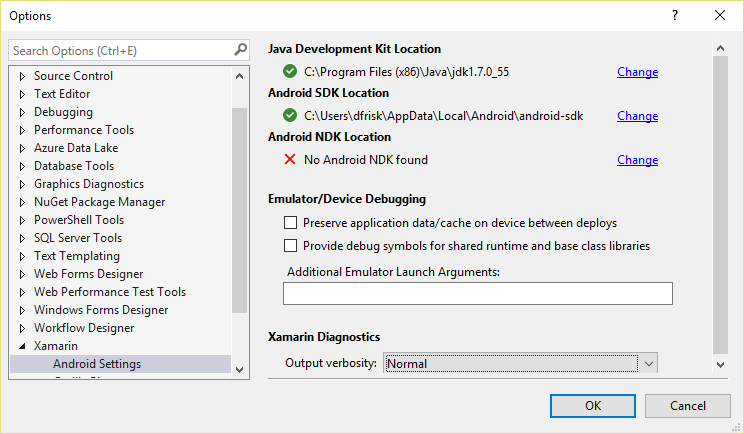The image size is (744, 434).
Task: Click tree list scroll down arrow
Action: pos(240,369)
